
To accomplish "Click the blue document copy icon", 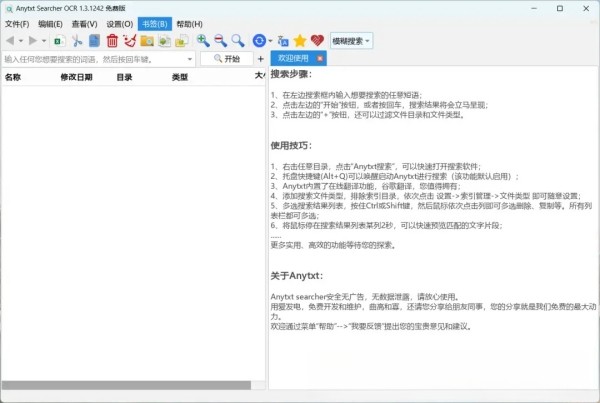I will tap(94, 41).
